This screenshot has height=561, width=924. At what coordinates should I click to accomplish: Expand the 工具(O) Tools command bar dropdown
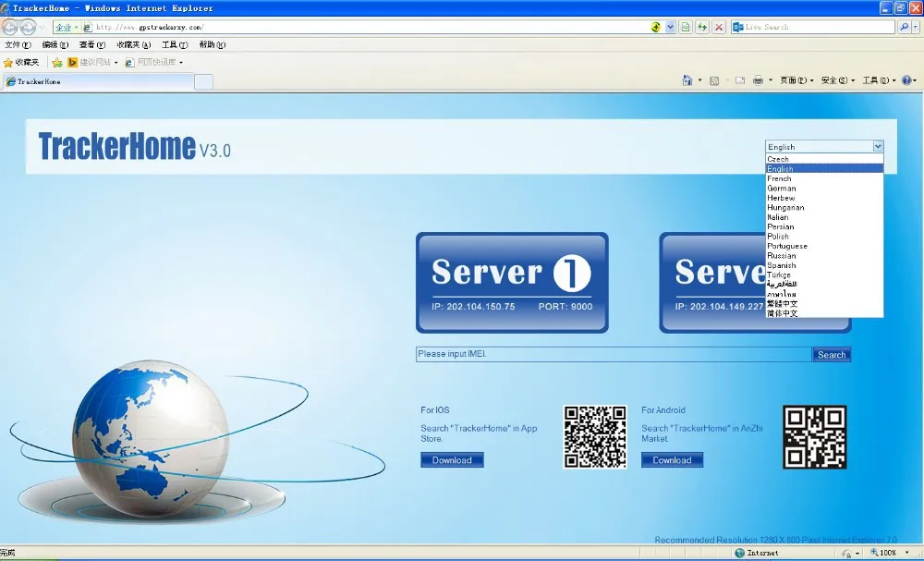(x=880, y=80)
